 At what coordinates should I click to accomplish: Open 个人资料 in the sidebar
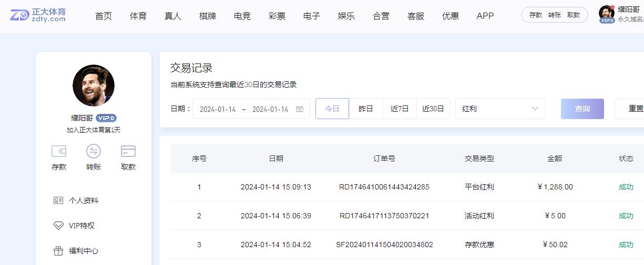tap(84, 200)
